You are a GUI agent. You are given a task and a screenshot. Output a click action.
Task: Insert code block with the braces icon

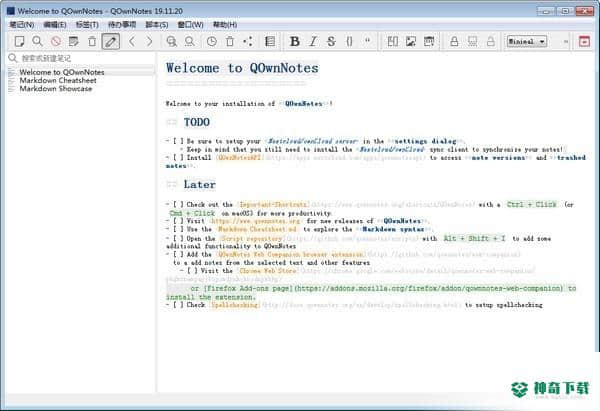coord(349,41)
